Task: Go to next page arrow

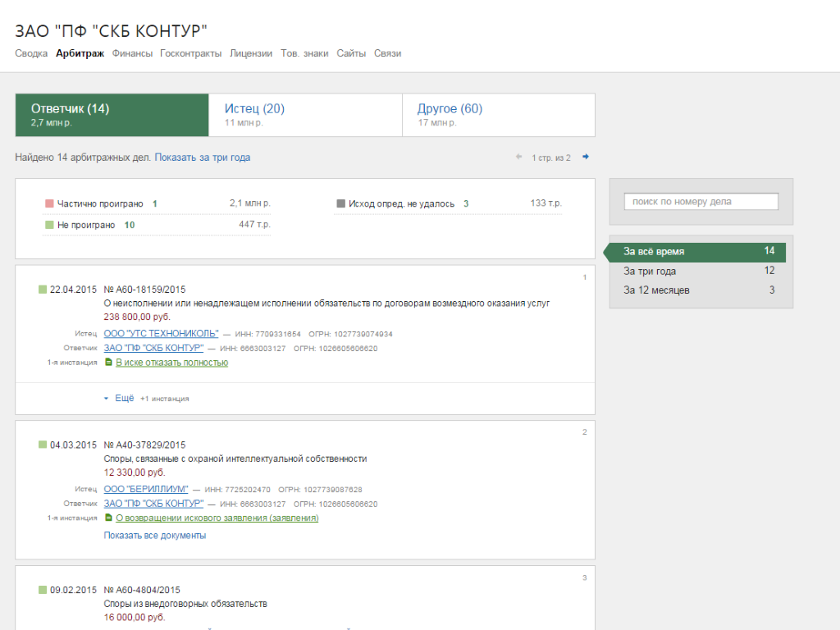Action: click(585, 157)
